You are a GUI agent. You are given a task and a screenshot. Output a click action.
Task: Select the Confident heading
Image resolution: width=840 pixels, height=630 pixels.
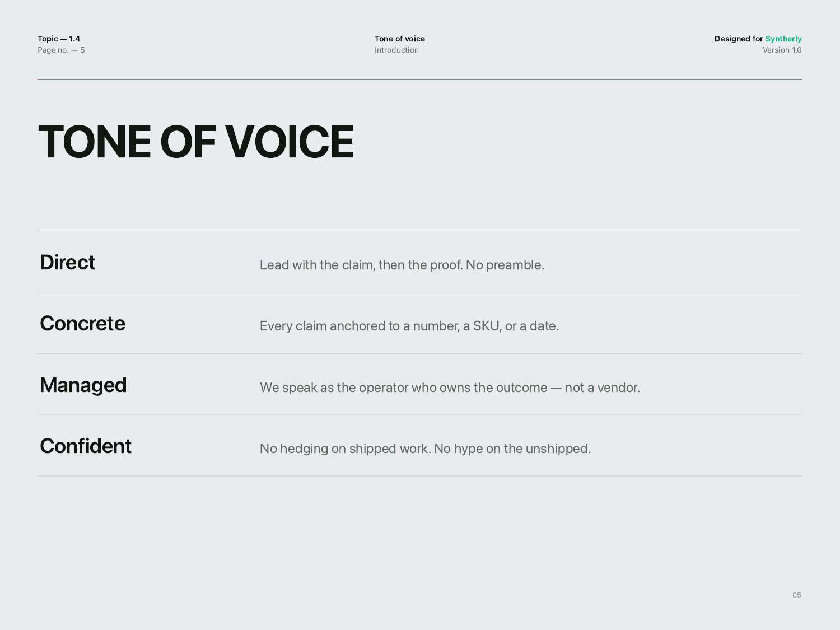(x=86, y=446)
